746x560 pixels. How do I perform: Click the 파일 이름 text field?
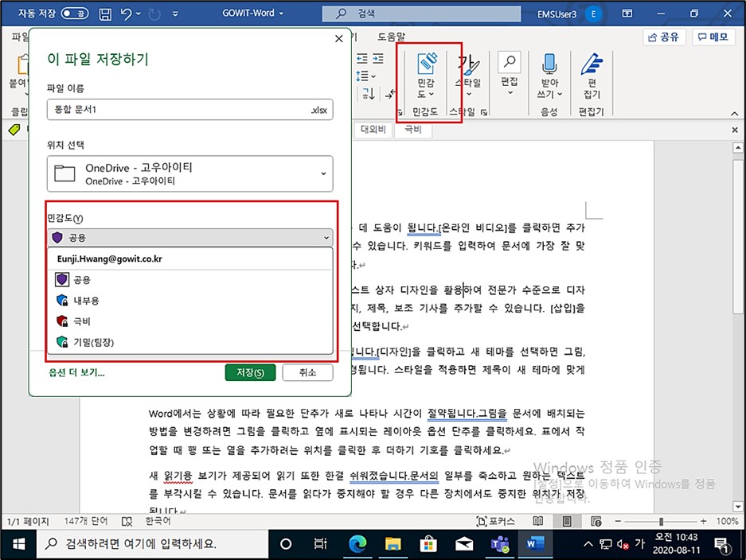tap(177, 109)
